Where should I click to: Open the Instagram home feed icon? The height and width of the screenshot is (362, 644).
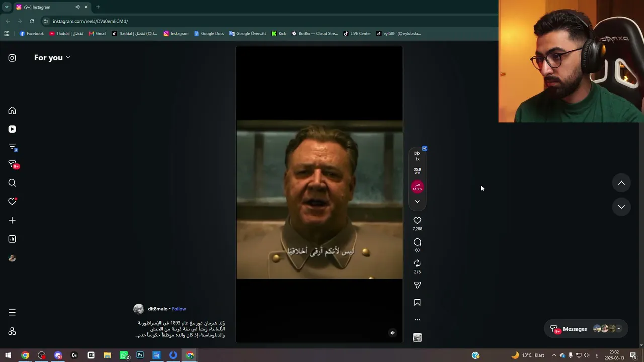click(x=12, y=111)
